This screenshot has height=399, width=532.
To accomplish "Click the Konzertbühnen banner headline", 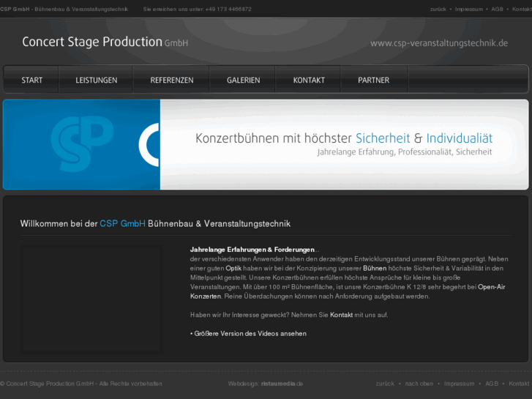I will coord(344,138).
